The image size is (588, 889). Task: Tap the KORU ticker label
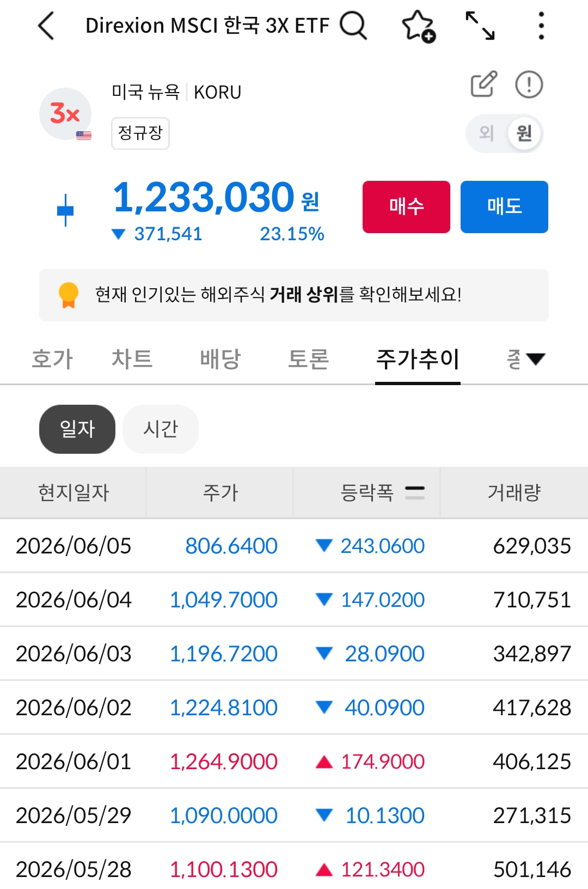217,92
